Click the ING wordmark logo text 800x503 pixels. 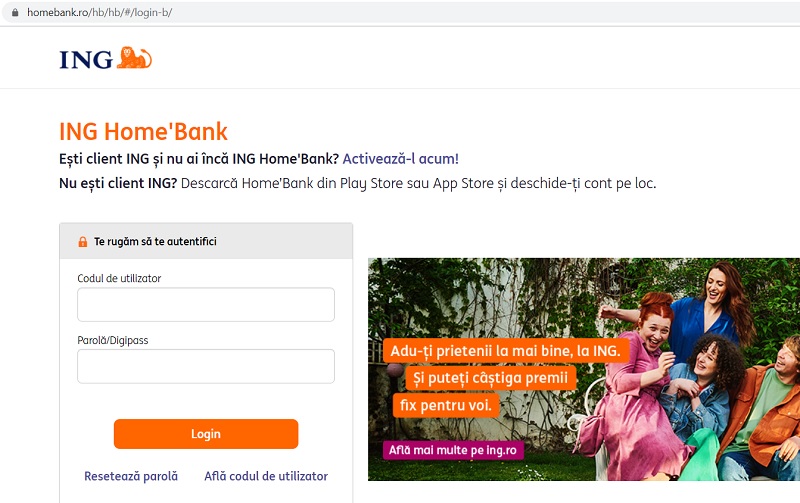86,60
